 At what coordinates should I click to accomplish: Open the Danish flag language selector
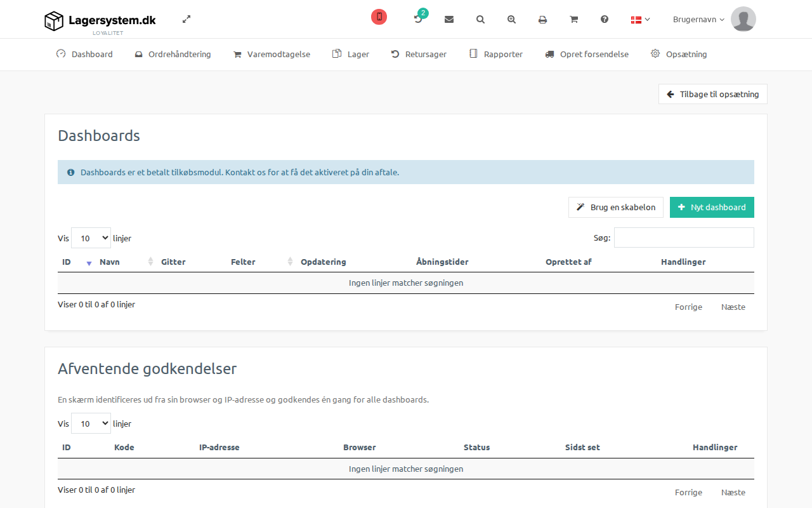(640, 20)
